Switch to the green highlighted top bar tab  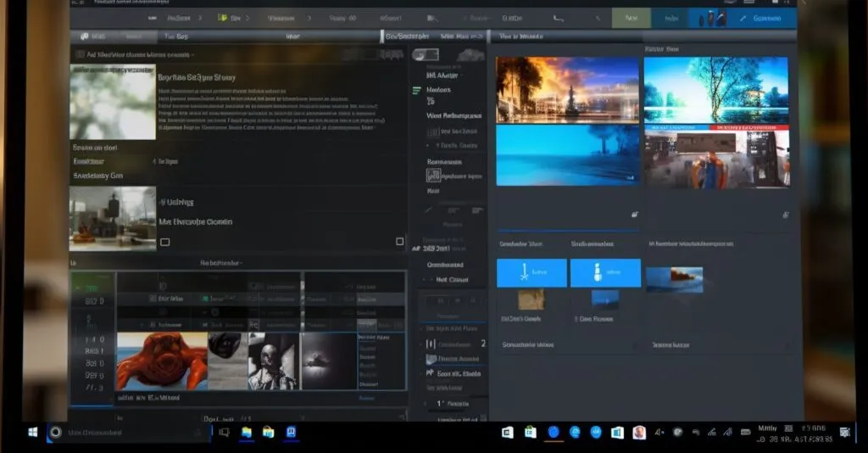[631, 19]
